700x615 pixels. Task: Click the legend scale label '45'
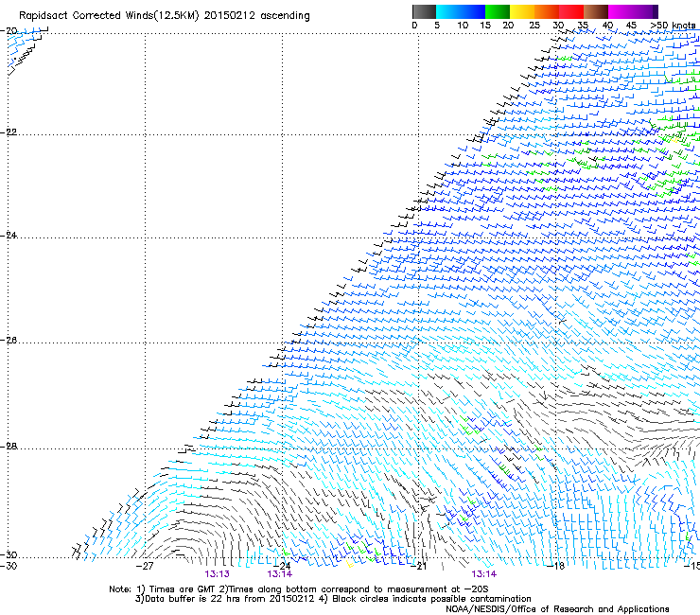coord(631,26)
